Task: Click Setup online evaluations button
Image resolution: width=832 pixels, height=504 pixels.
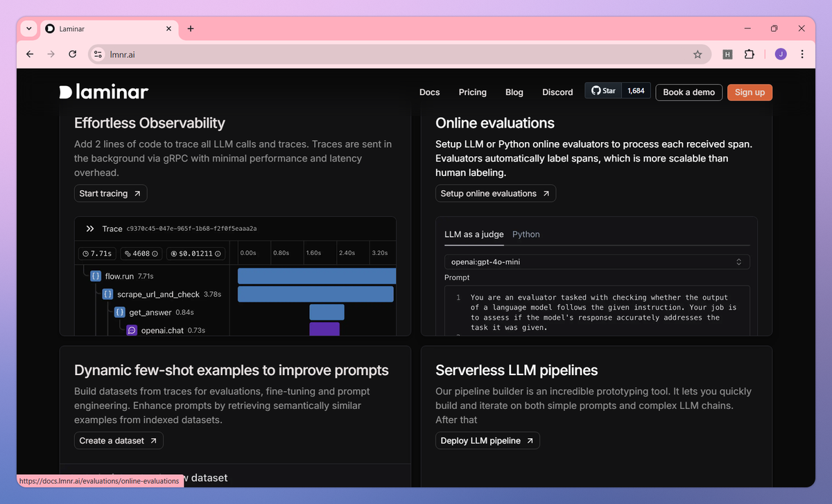Action: tap(496, 193)
